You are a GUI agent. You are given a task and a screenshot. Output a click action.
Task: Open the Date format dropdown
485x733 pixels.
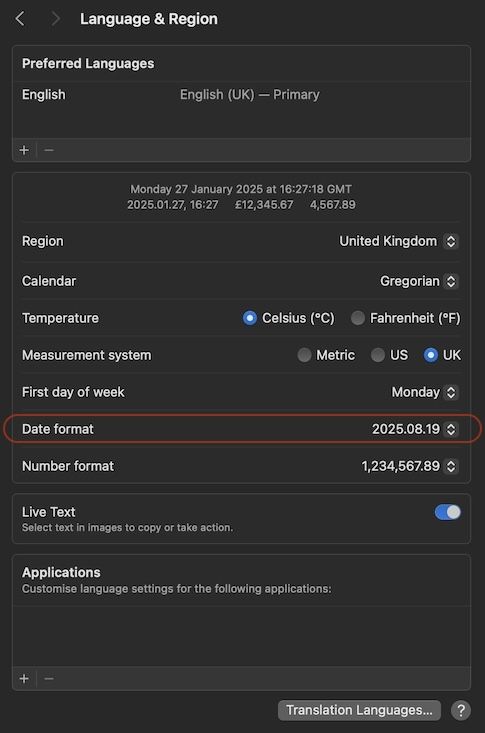[415, 429]
